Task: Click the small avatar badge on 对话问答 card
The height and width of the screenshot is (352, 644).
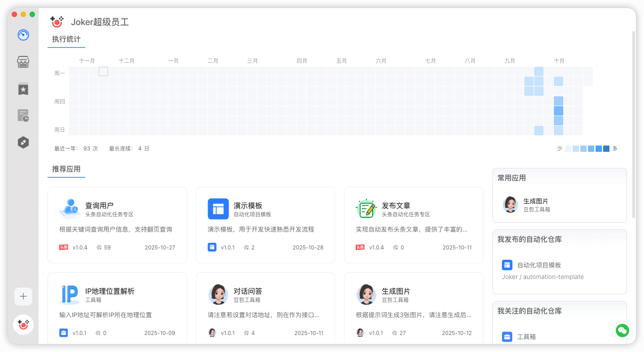Action: [212, 333]
